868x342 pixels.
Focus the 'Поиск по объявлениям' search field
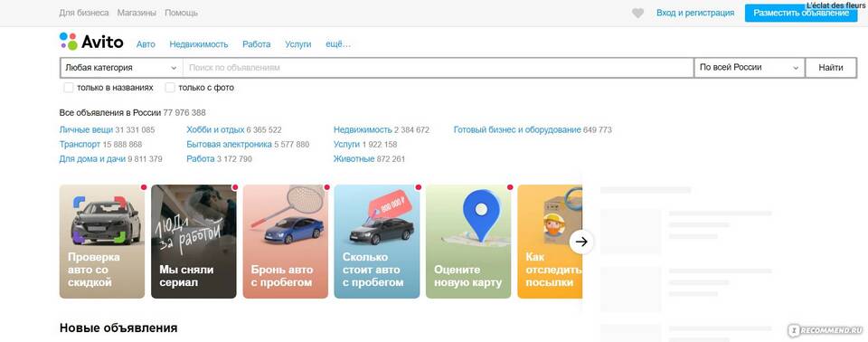(438, 68)
